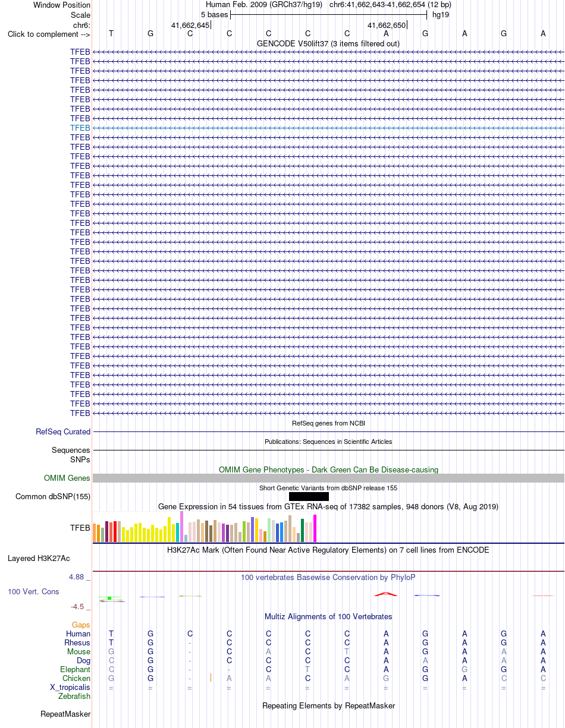The width and height of the screenshot is (565, 728).
Task: Click the H3K27Ac Mark track title
Action: [328, 550]
